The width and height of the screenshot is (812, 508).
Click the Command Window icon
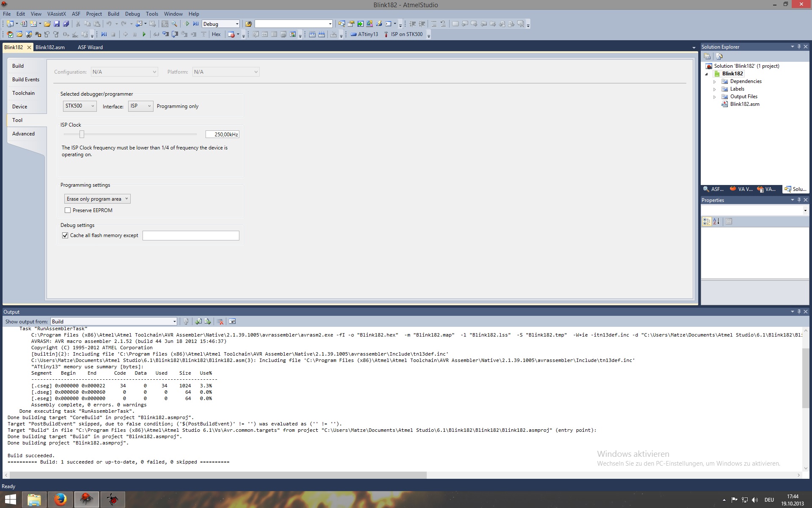click(388, 24)
